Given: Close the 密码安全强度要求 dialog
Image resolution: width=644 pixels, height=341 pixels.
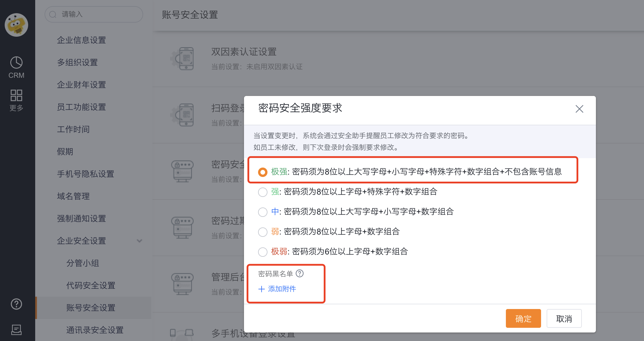Looking at the screenshot, I should tap(579, 109).
